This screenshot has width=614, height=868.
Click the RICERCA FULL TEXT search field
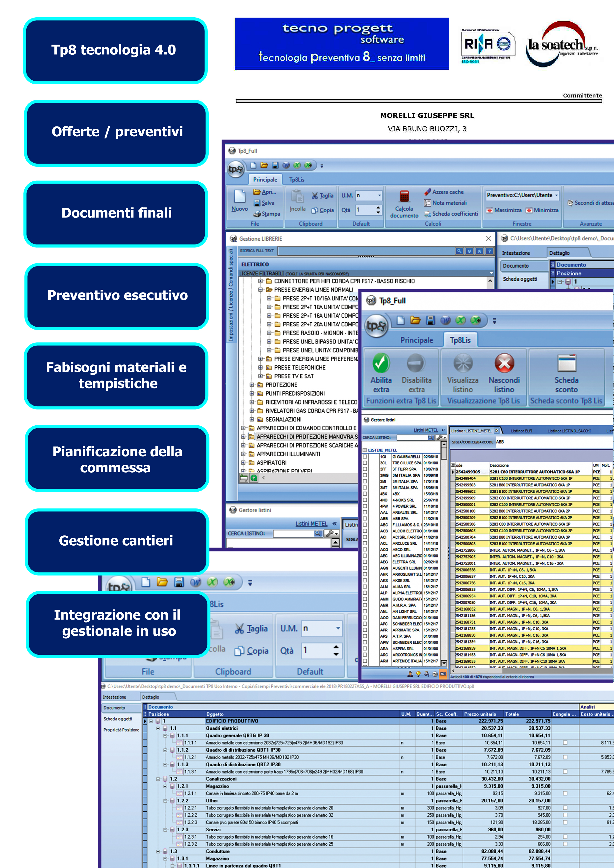point(365,251)
